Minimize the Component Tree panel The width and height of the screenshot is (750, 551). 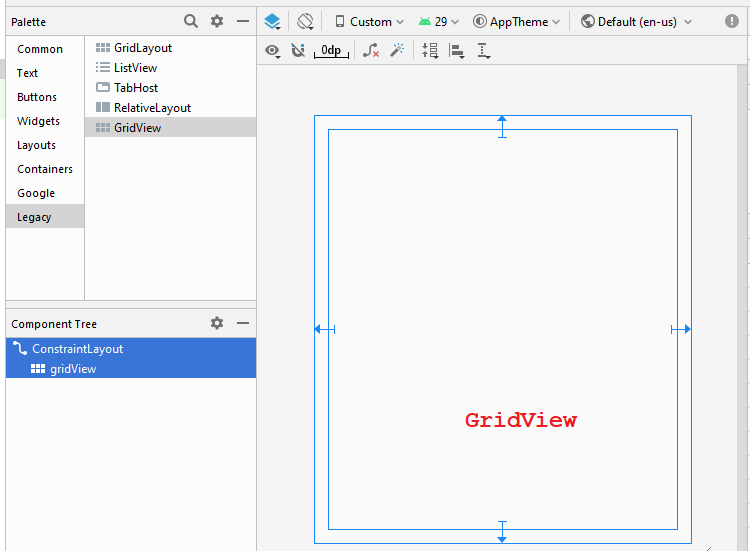(243, 323)
